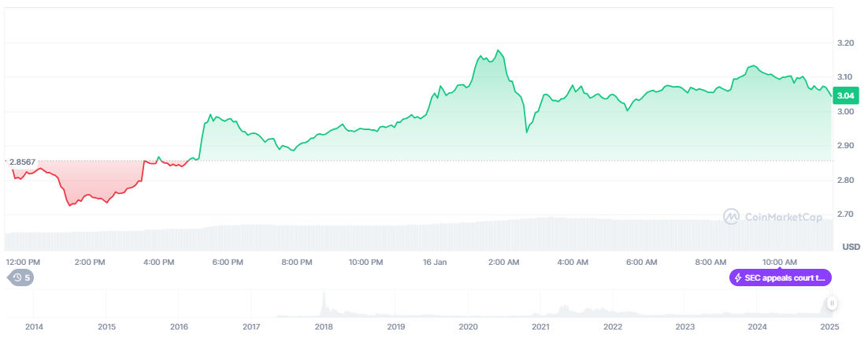Click the 2.8567 opening price label
This screenshot has width=868, height=339.
pos(24,162)
